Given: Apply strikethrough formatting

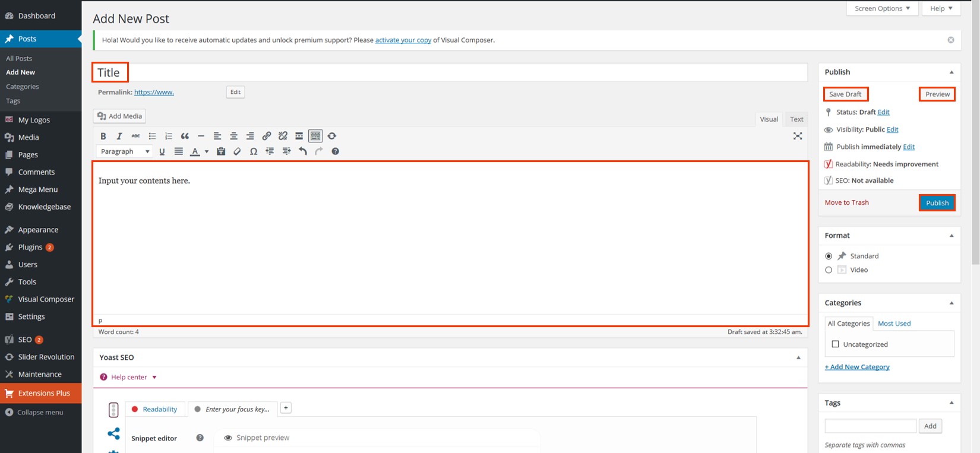Looking at the screenshot, I should 135,136.
